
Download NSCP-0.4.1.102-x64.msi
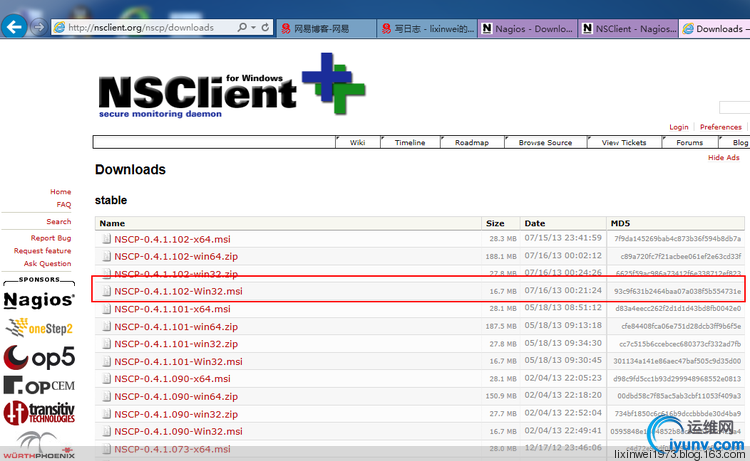click(x=172, y=239)
